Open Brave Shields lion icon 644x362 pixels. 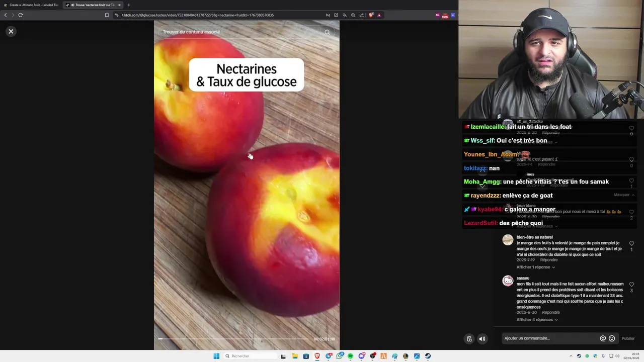click(371, 15)
